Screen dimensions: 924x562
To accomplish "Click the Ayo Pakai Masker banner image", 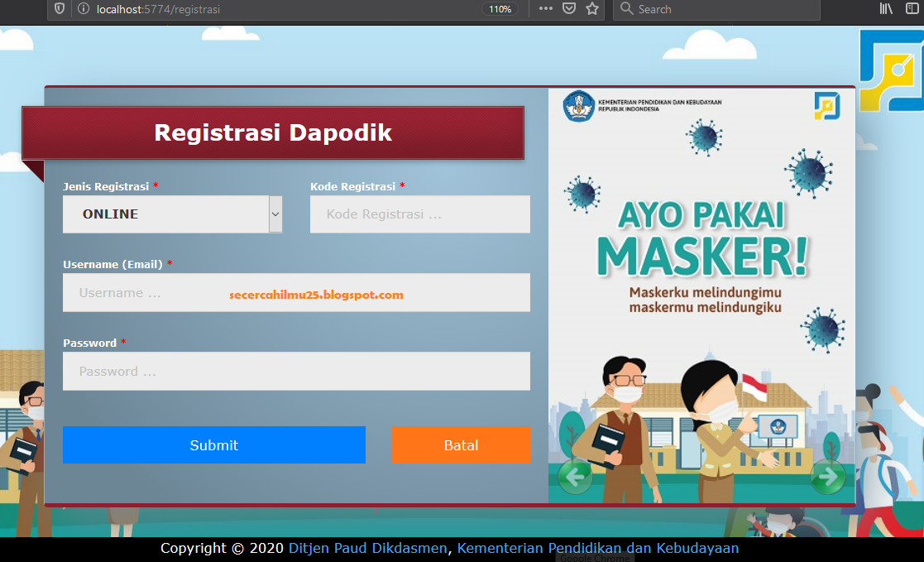I will pyautogui.click(x=701, y=295).
